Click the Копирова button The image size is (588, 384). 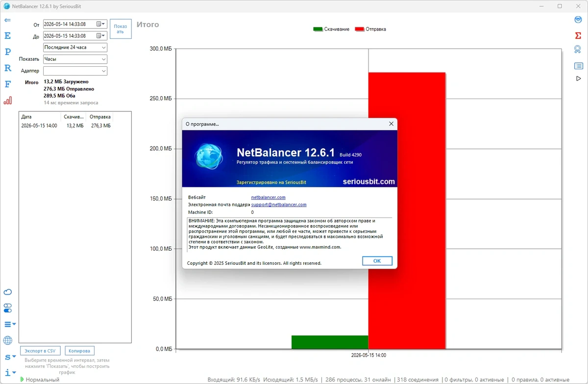coord(79,351)
